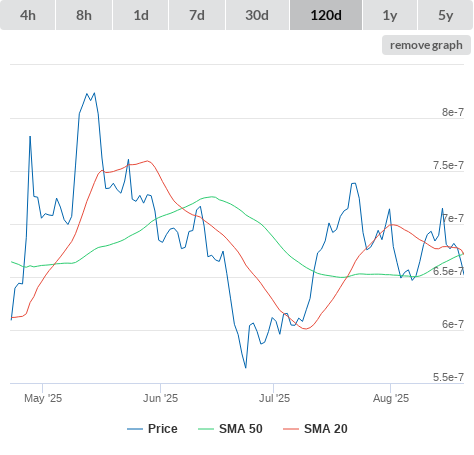Click the peak of the green SMA 50 line
The height and width of the screenshot is (455, 474).
click(x=212, y=197)
